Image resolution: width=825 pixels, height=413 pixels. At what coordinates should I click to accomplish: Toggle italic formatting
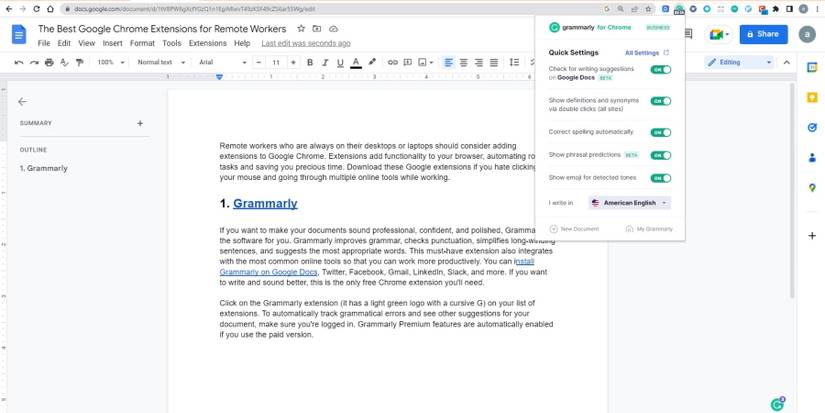(325, 63)
